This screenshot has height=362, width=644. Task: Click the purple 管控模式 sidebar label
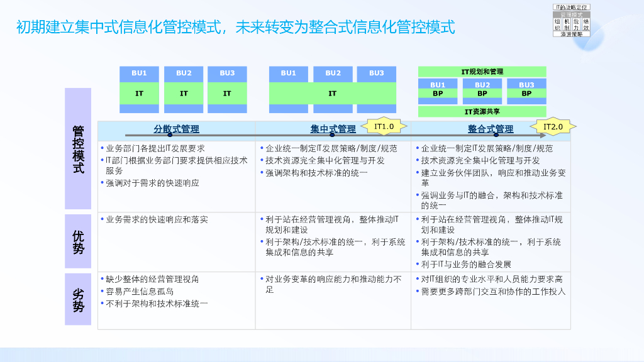[77, 151]
